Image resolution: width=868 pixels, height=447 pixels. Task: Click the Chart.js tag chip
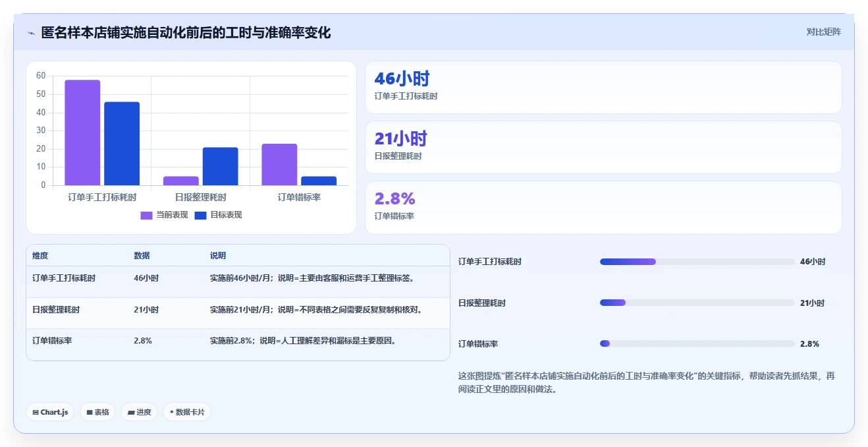click(x=50, y=412)
